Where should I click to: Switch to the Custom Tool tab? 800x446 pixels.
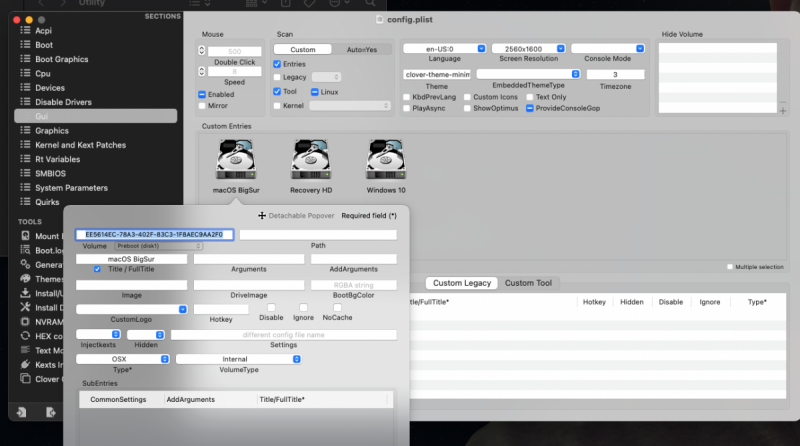click(528, 283)
